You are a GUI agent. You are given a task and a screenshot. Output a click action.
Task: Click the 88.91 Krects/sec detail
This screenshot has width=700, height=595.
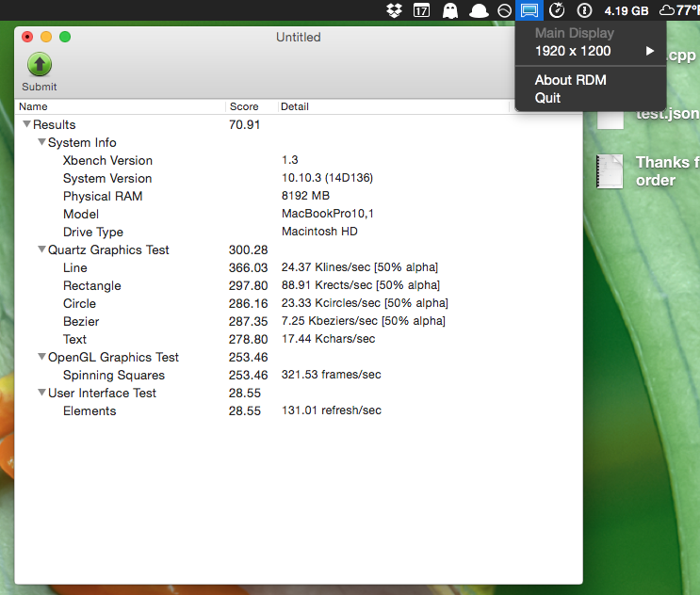tap(360, 285)
